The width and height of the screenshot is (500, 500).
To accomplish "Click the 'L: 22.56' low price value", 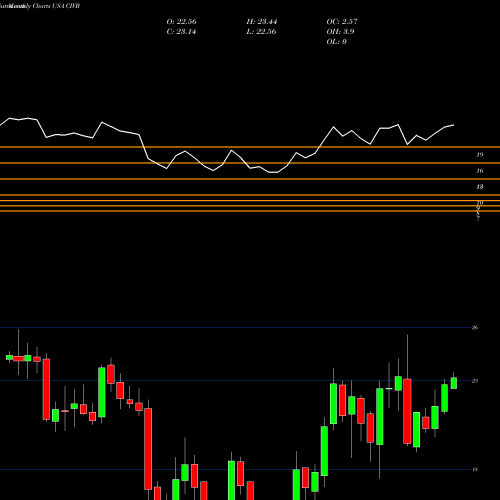I will (x=261, y=32).
